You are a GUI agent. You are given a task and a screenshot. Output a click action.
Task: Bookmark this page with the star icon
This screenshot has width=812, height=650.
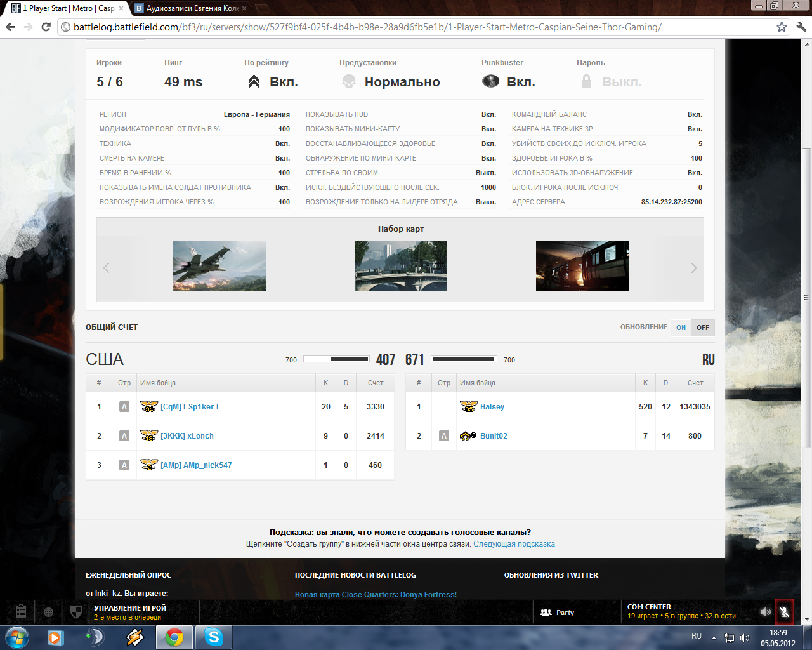(782, 27)
